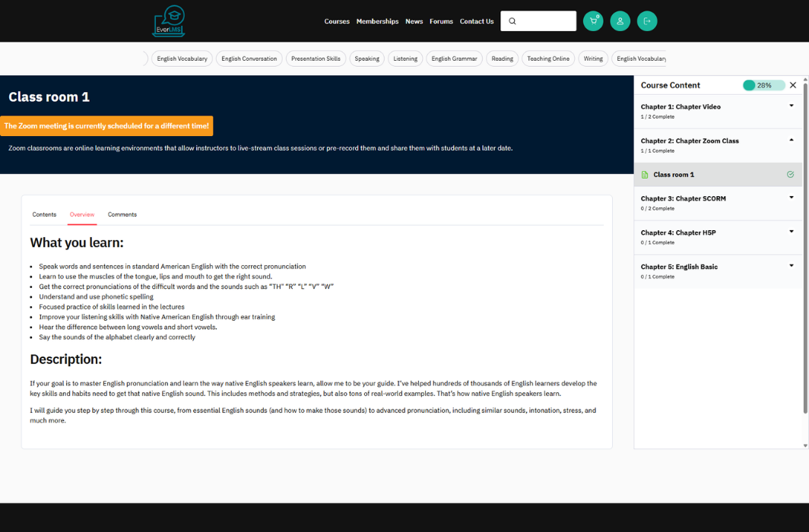The height and width of the screenshot is (532, 809).
Task: Toggle Class room 1 completion checkmark
Action: point(790,175)
